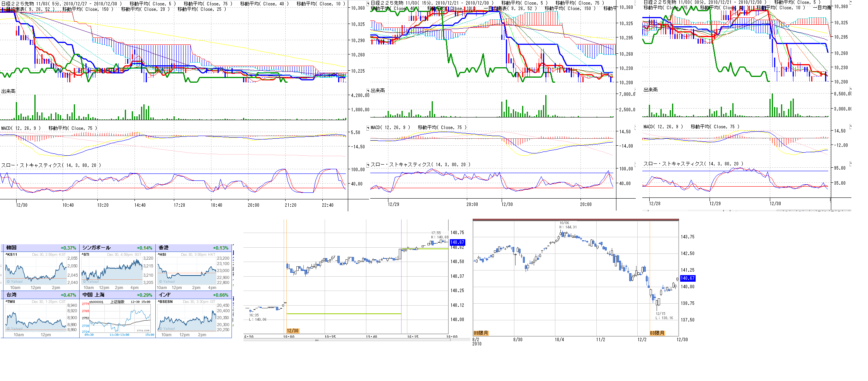Open the インド market header
The image size is (868, 381).
click(x=165, y=295)
